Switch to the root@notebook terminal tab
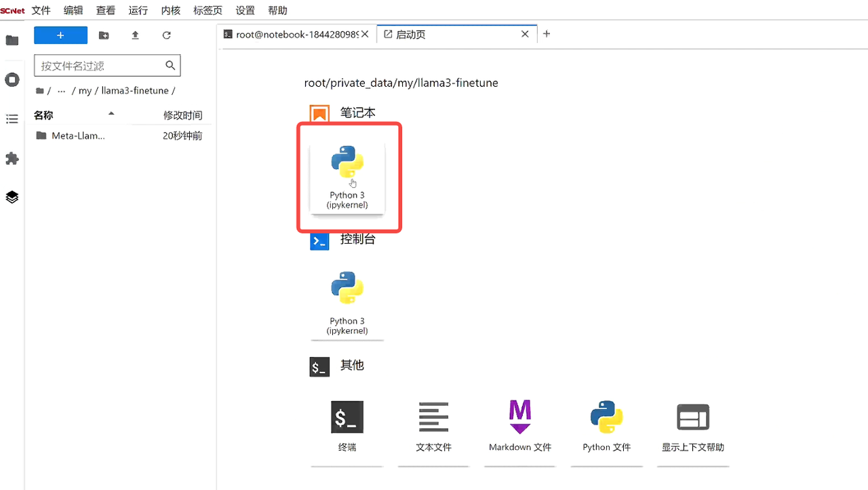The image size is (868, 490). pyautogui.click(x=295, y=34)
